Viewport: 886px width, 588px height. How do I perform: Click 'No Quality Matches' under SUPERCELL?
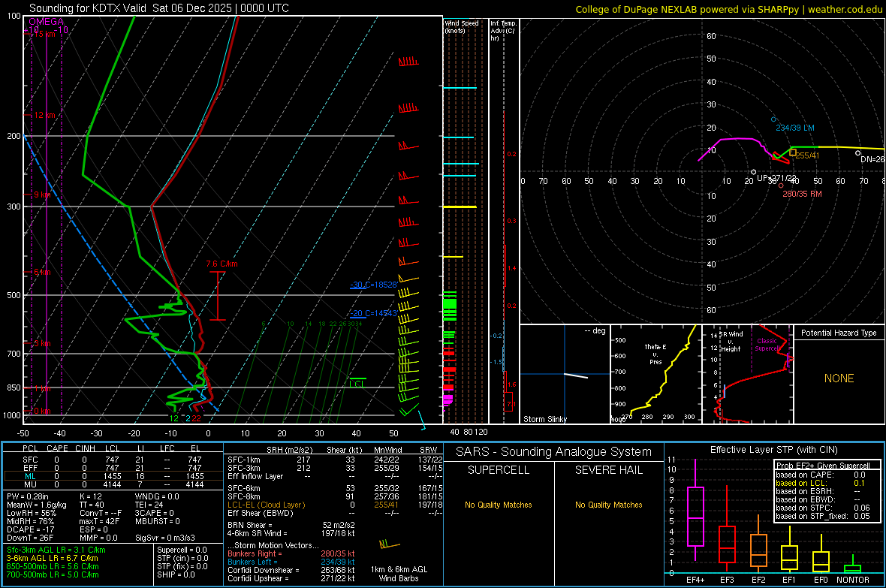[x=499, y=505]
